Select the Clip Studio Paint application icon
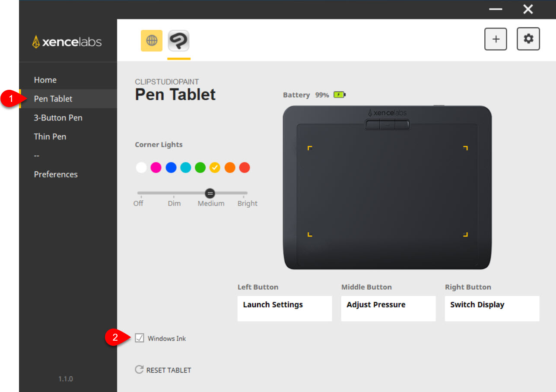The width and height of the screenshot is (556, 392). click(x=179, y=41)
